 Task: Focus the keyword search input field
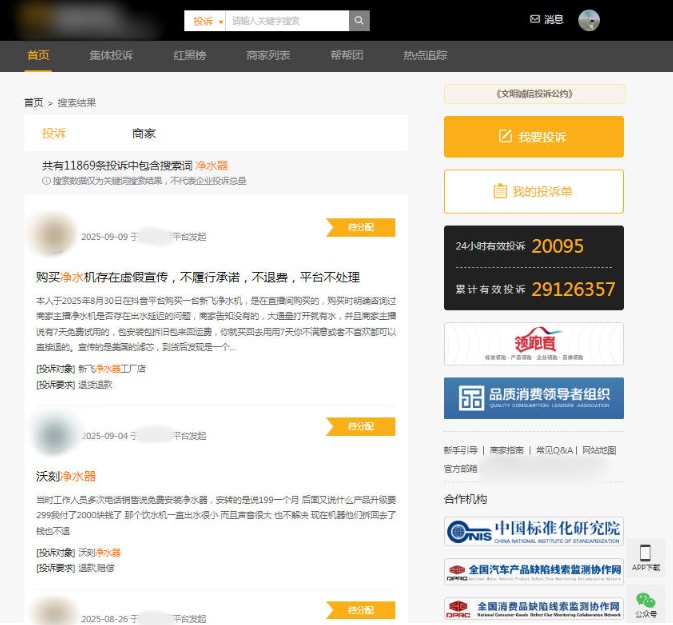tap(287, 21)
